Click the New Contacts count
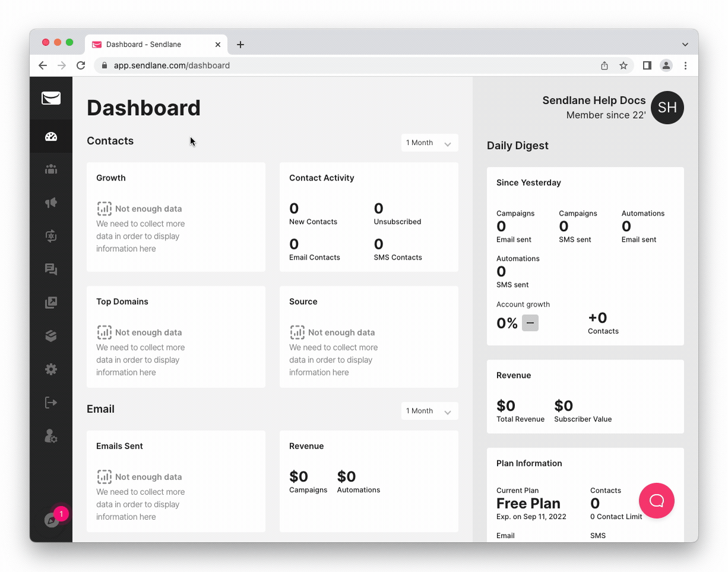The height and width of the screenshot is (572, 728). [294, 208]
